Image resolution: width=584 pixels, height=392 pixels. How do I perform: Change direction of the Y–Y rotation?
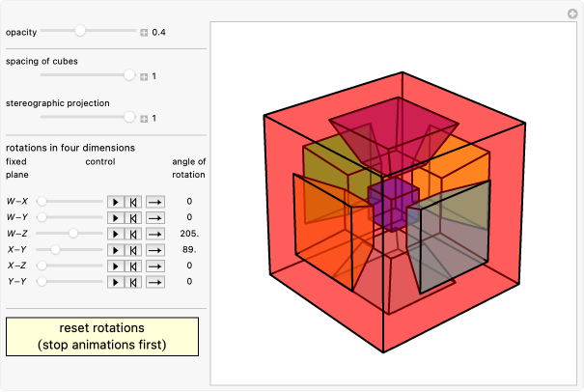155,282
